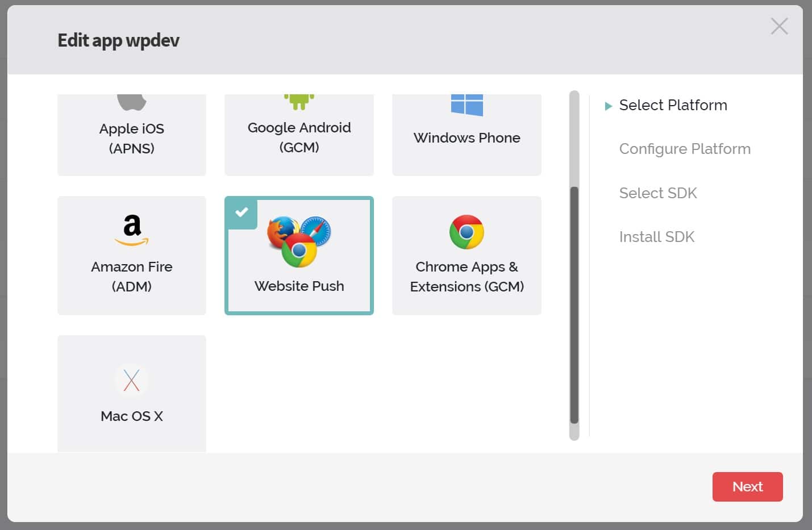
Task: Select the Google Android (GCM) platform label
Action: pyautogui.click(x=299, y=137)
